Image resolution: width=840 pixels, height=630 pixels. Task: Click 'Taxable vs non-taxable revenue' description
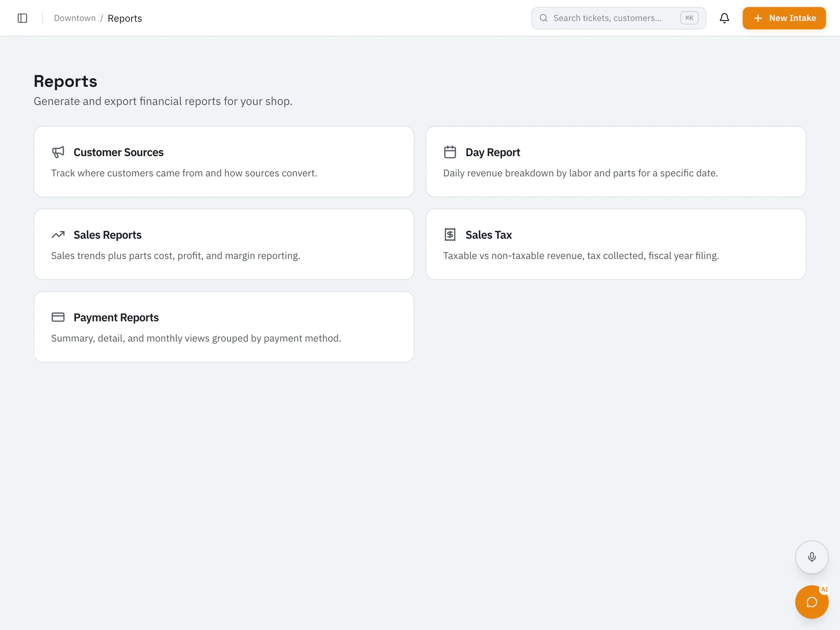581,256
